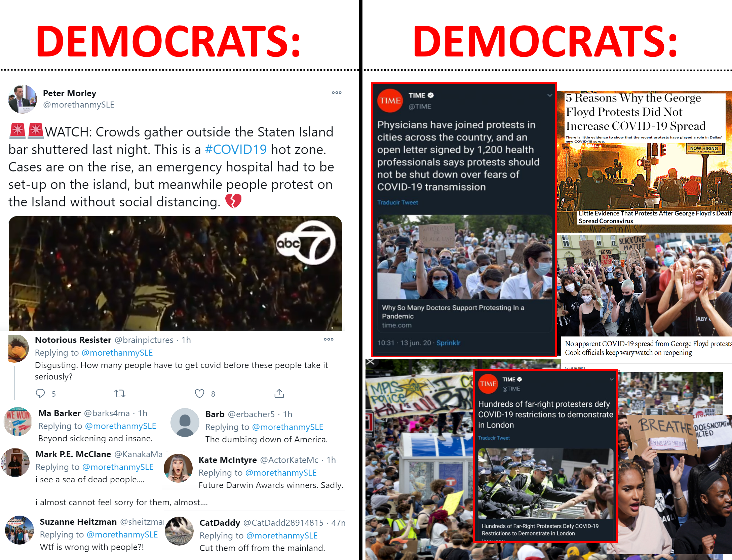Click the #COVID19 hashtag
This screenshot has width=732, height=560.
click(x=236, y=149)
